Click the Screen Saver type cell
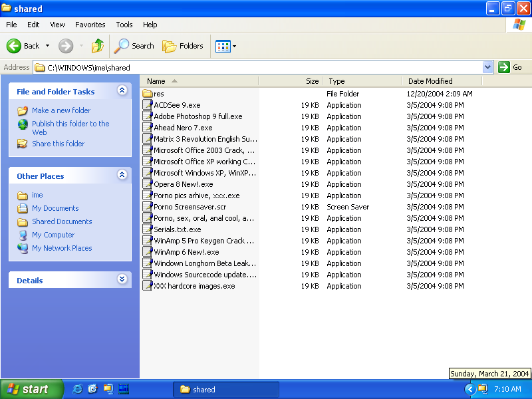This screenshot has width=532, height=399. click(348, 207)
